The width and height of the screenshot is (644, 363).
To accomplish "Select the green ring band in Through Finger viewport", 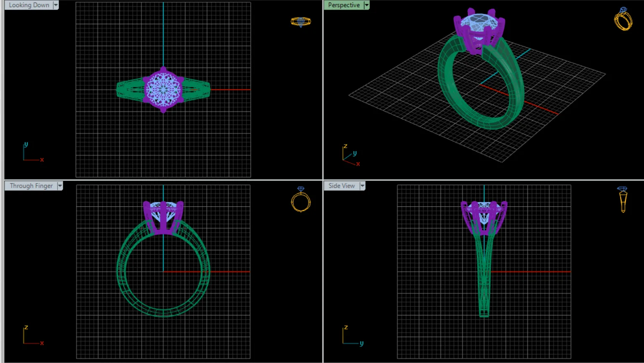I will pyautogui.click(x=122, y=271).
